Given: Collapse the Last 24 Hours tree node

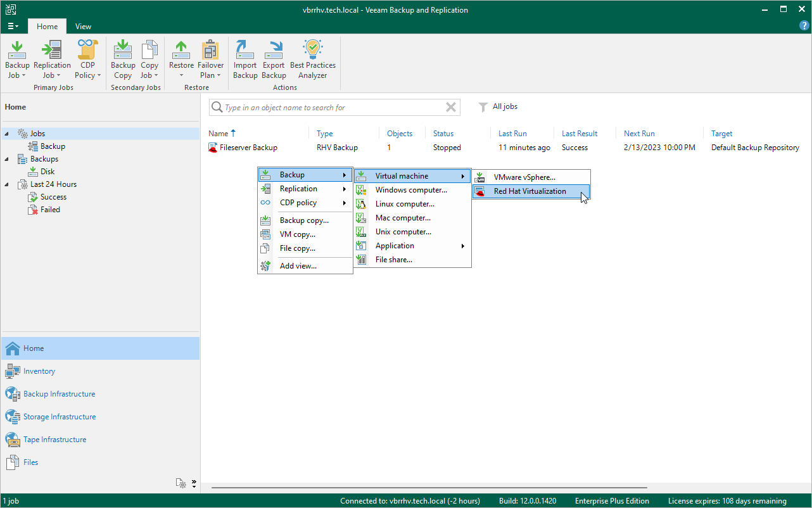Looking at the screenshot, I should point(8,184).
